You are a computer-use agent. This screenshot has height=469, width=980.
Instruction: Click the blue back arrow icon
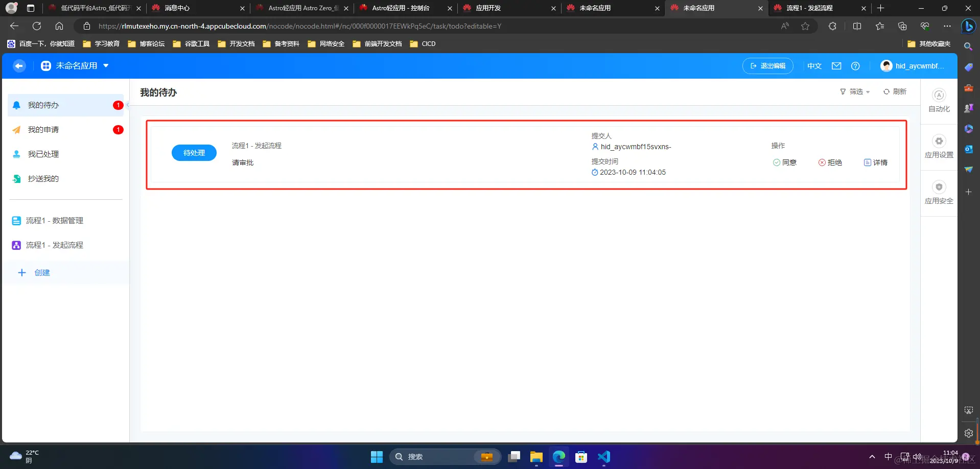coord(19,66)
